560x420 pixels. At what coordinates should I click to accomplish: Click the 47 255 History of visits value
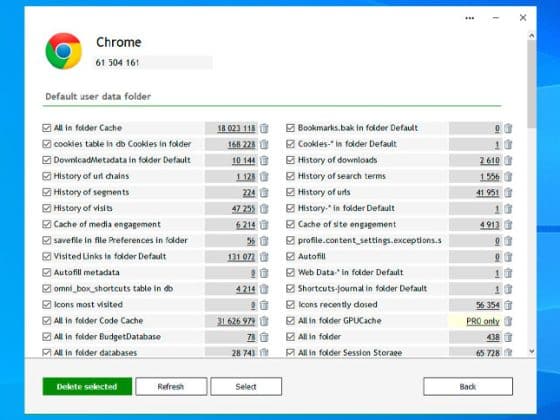[244, 209]
